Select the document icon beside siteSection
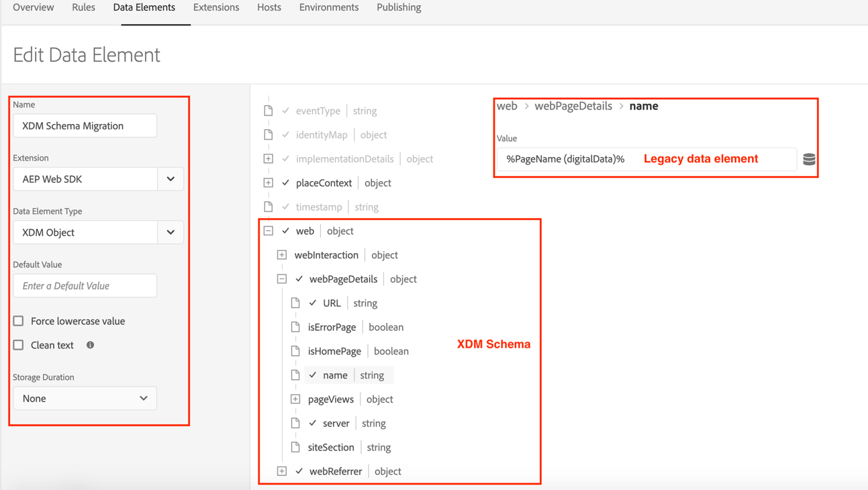This screenshot has height=490, width=868. [295, 447]
